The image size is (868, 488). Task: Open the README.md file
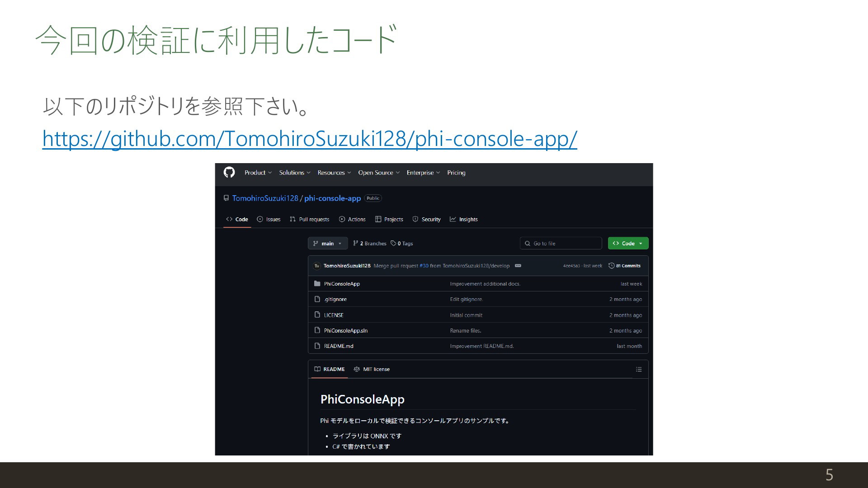339,346
